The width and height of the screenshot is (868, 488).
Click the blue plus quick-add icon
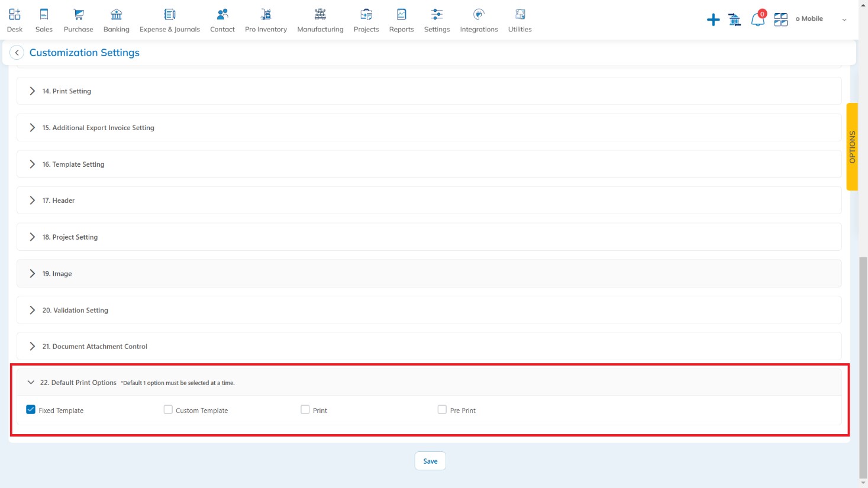click(x=713, y=20)
